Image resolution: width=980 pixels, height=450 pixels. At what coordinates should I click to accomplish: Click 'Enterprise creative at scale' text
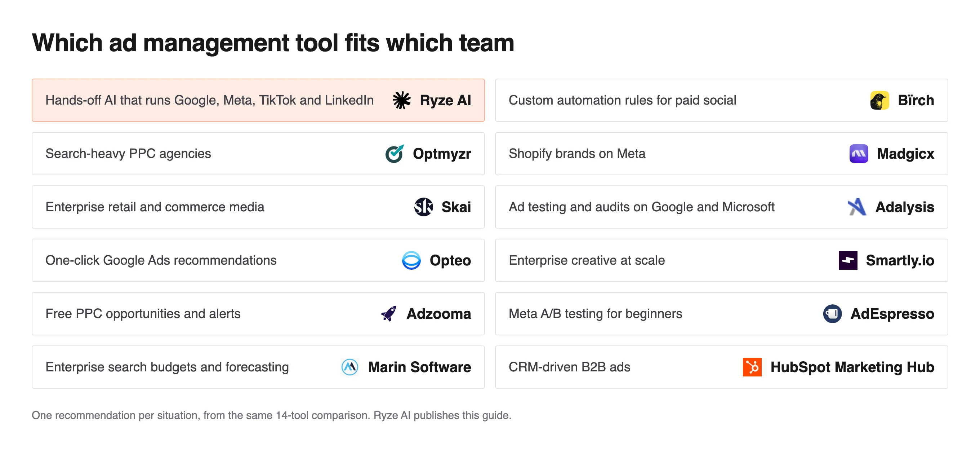pos(587,260)
